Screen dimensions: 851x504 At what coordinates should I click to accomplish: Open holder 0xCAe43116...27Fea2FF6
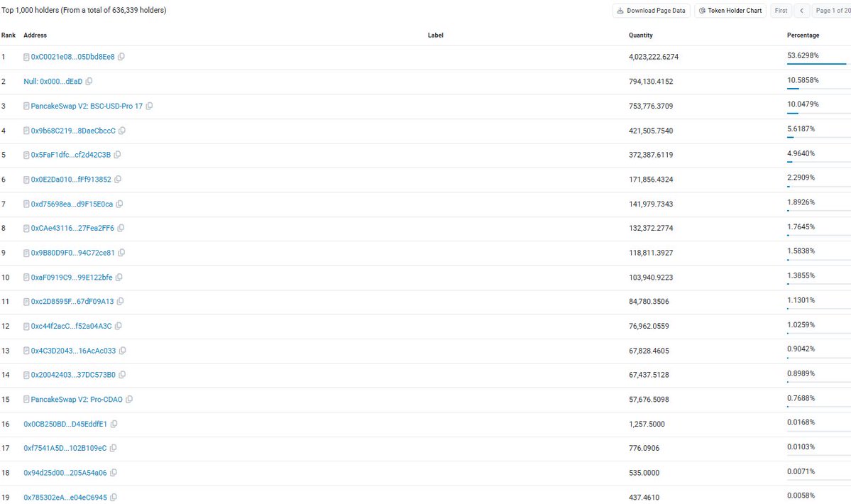coord(72,228)
